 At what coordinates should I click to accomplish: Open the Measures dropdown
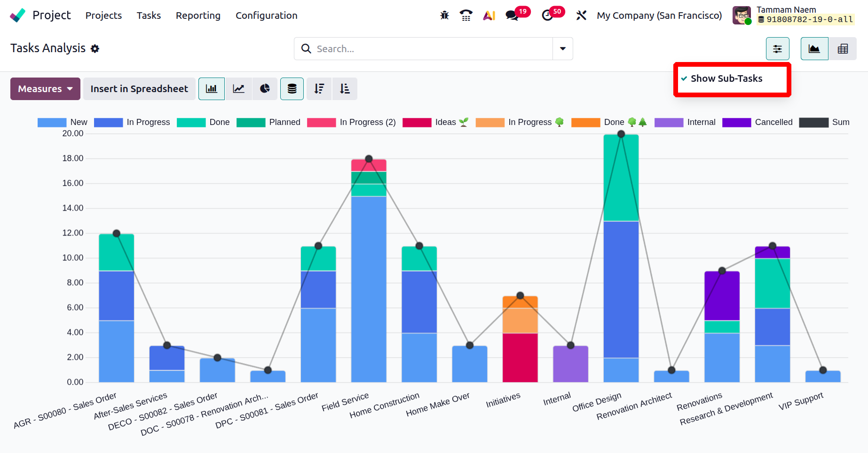tap(45, 89)
